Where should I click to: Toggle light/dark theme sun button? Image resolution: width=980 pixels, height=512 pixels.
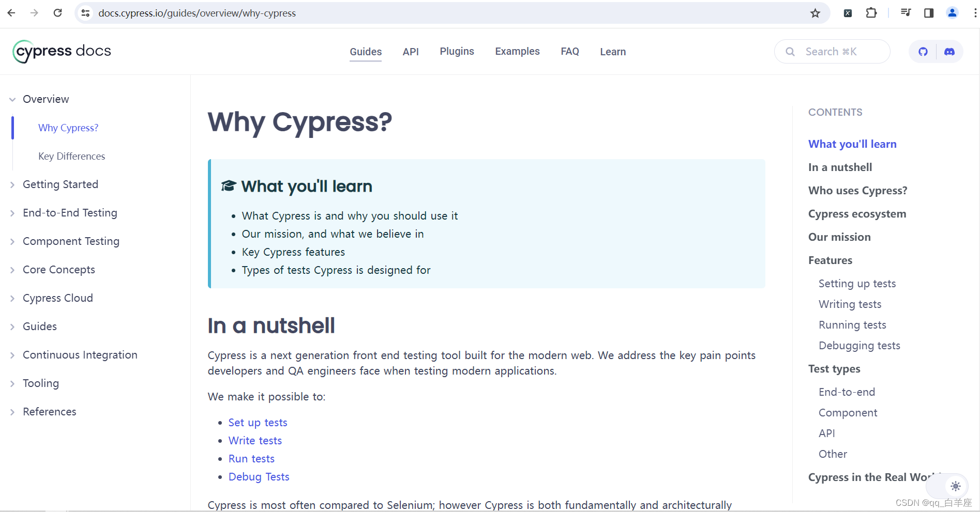(956, 486)
